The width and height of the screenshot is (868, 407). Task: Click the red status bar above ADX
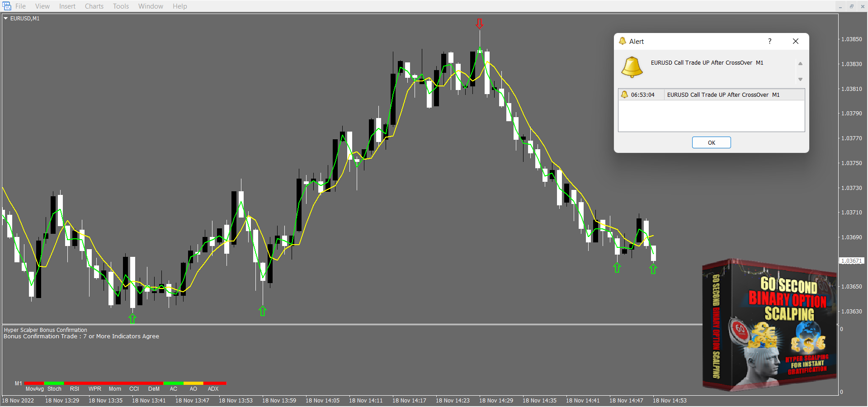pos(215,383)
